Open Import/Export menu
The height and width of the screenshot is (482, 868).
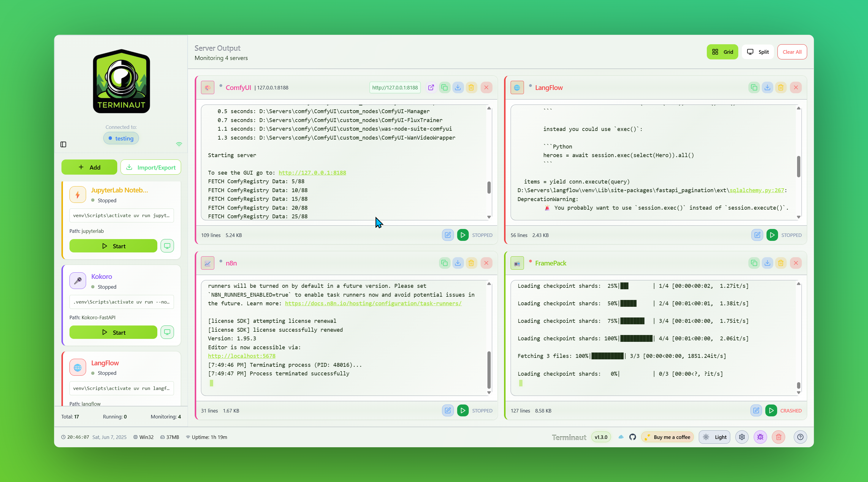click(151, 167)
